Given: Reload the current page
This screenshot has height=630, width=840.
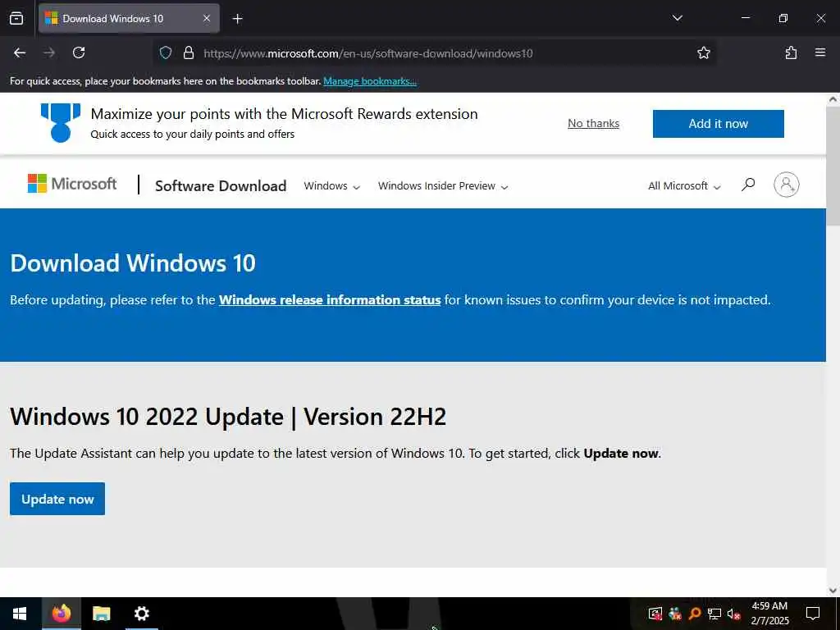Looking at the screenshot, I should coord(79,52).
